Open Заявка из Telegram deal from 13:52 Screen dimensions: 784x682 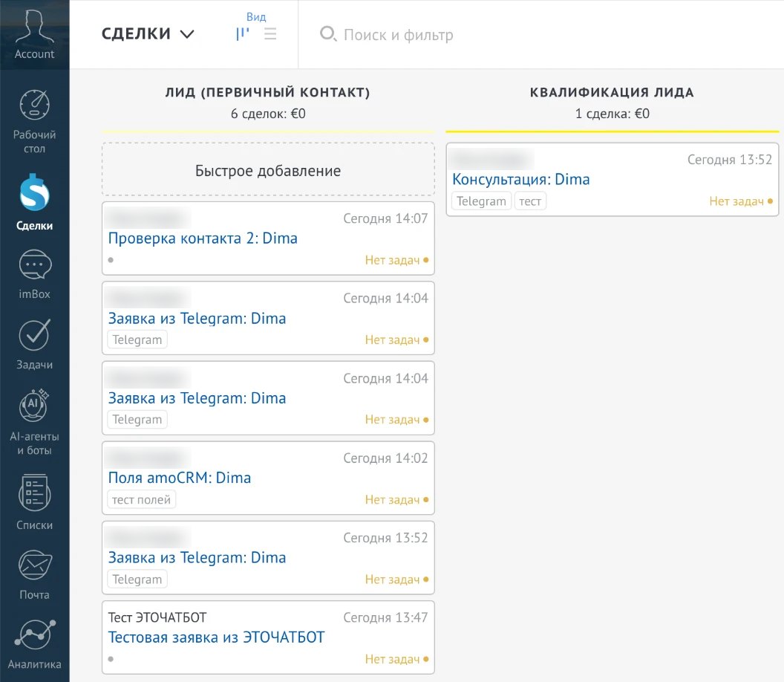(x=197, y=557)
